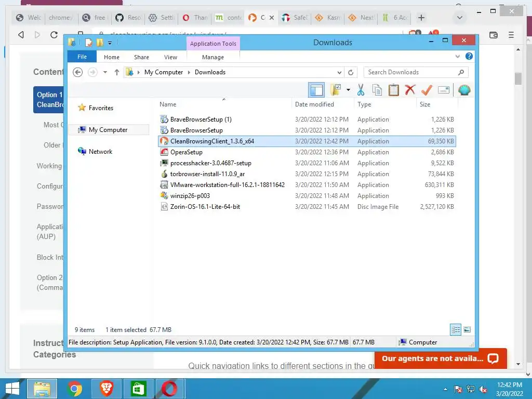This screenshot has width=532, height=399.
Task: Click the Properties quick access icon
Action: 89,43
